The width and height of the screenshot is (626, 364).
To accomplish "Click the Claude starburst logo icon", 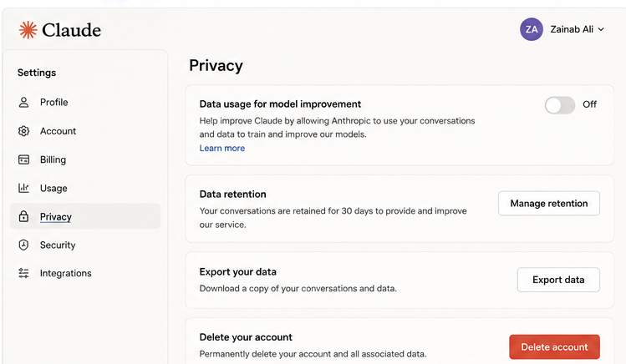I will tap(28, 30).
